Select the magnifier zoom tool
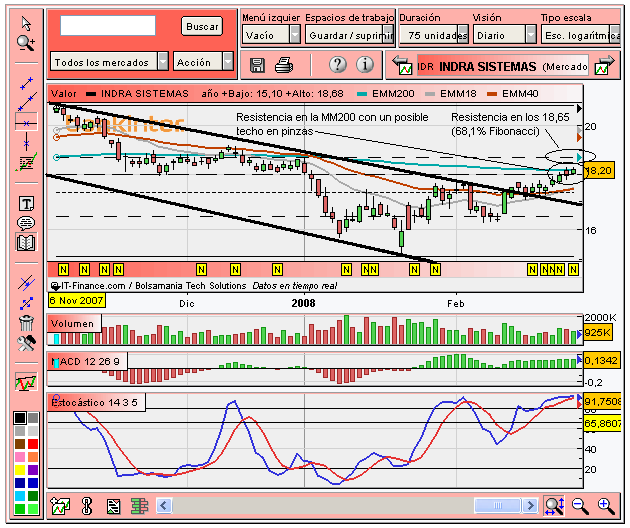 pos(26,43)
